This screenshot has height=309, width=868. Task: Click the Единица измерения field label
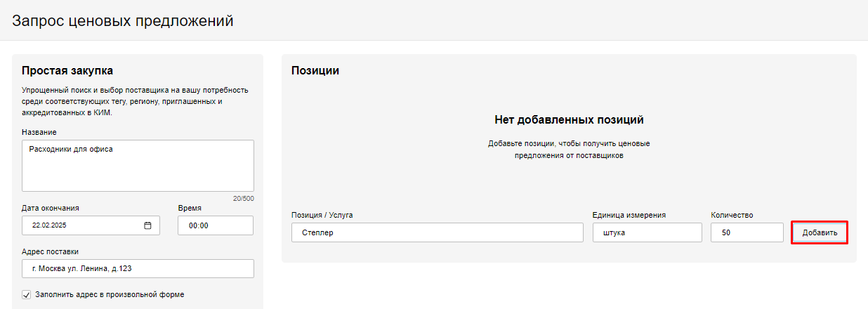629,215
